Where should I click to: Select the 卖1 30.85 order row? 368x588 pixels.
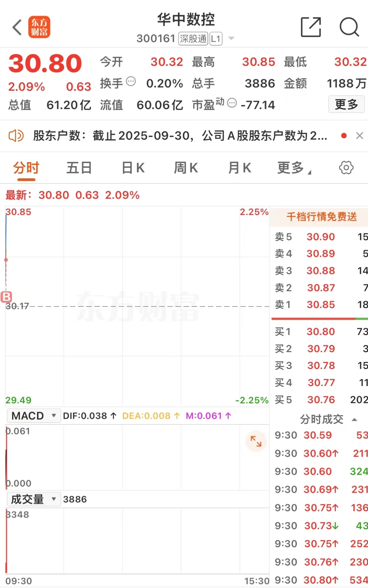click(320, 304)
